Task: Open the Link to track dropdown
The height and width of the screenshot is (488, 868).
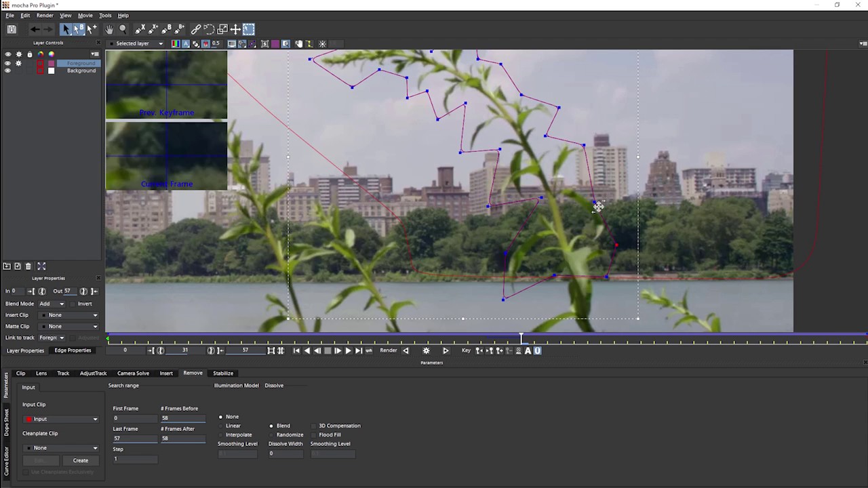Action: [52, 338]
